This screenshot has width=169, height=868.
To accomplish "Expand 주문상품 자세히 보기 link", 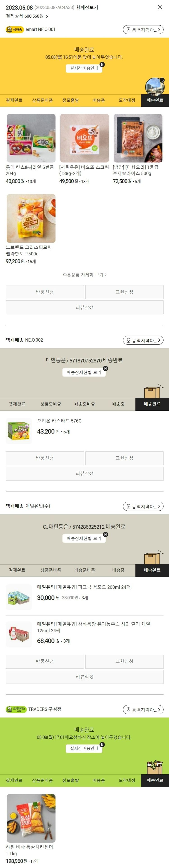I will click(x=85, y=275).
